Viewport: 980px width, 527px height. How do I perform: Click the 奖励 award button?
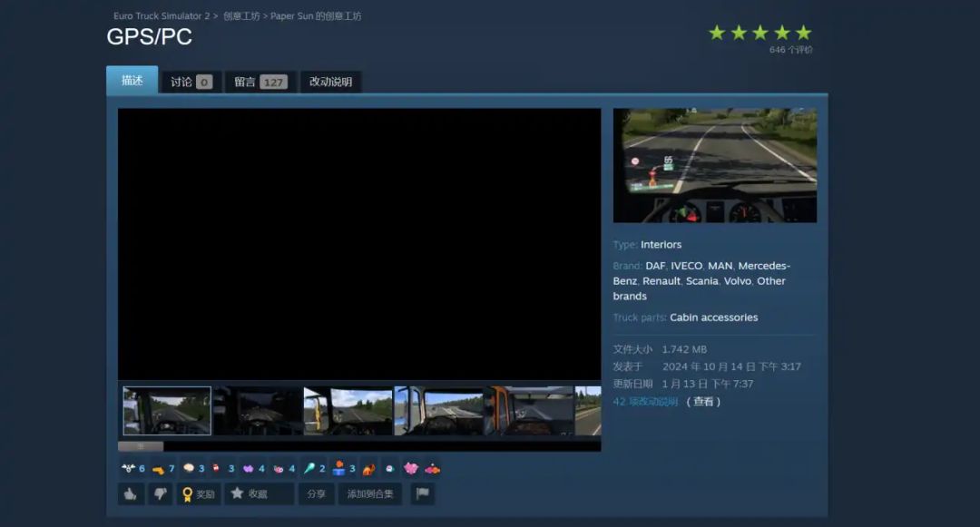click(x=199, y=494)
